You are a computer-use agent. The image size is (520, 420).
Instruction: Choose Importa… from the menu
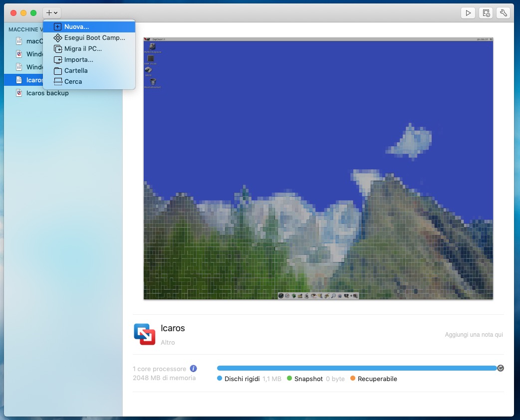point(78,60)
